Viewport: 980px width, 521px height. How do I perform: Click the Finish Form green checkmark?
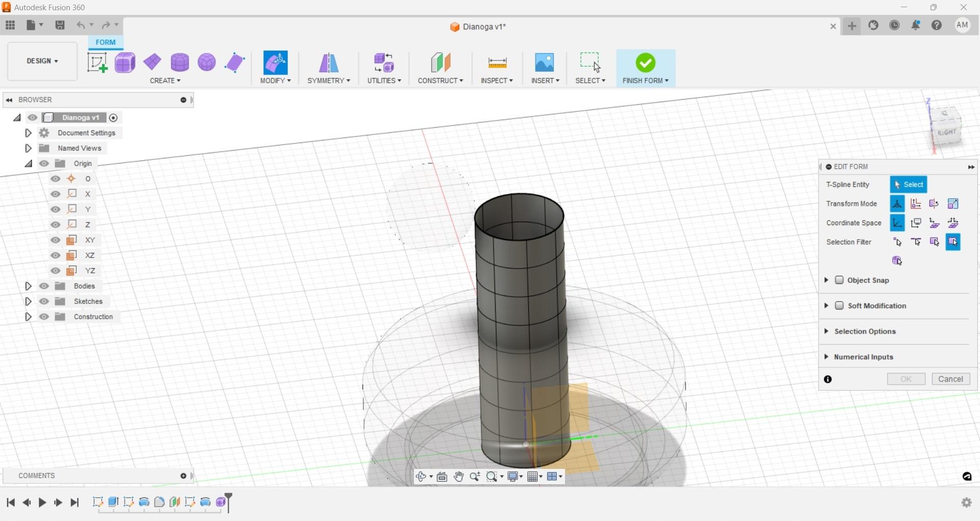[646, 63]
